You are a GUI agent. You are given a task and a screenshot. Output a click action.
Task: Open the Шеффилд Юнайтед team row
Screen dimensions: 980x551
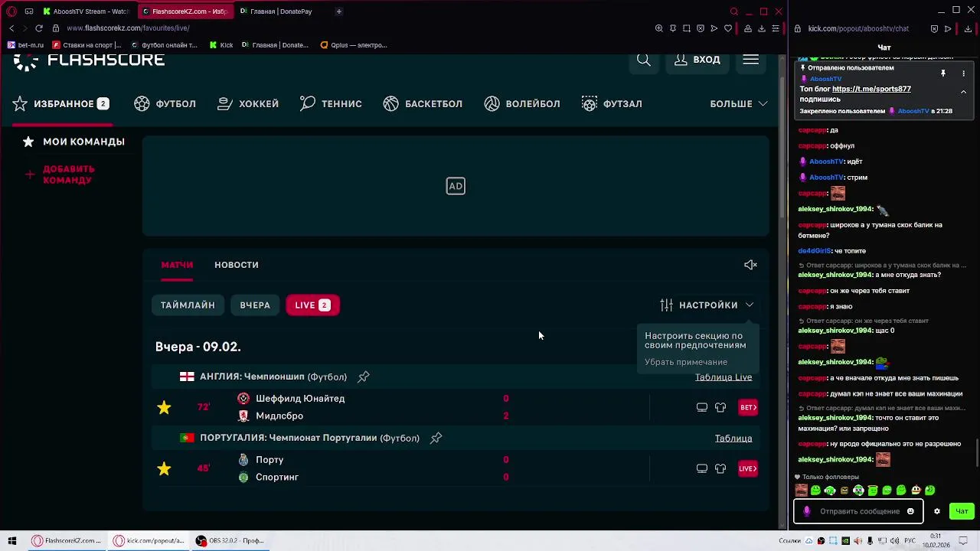(x=300, y=399)
